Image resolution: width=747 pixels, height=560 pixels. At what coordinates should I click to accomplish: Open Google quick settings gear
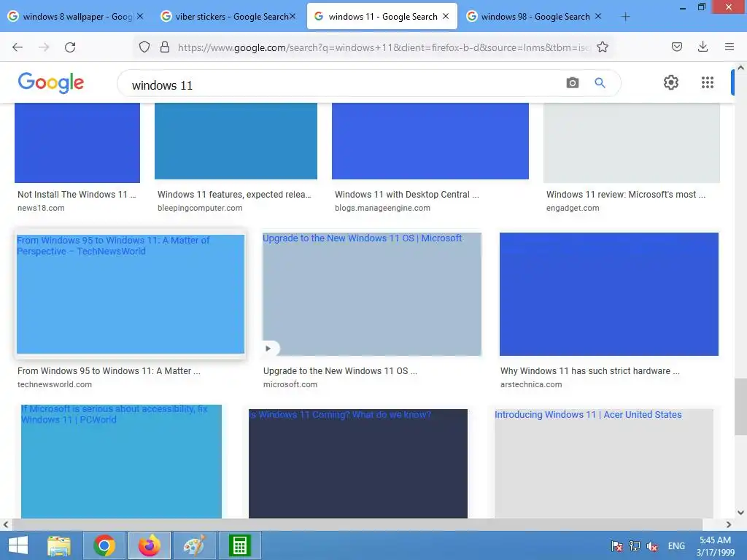coord(671,82)
